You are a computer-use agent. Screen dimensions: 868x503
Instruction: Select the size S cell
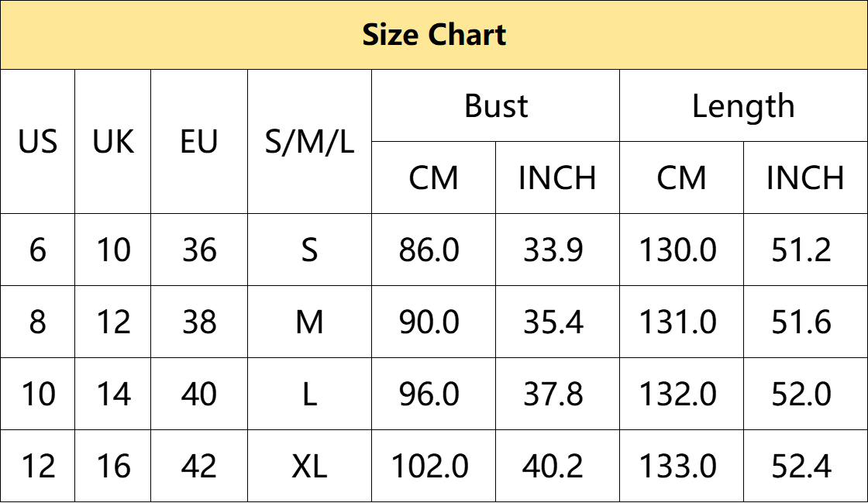click(309, 250)
